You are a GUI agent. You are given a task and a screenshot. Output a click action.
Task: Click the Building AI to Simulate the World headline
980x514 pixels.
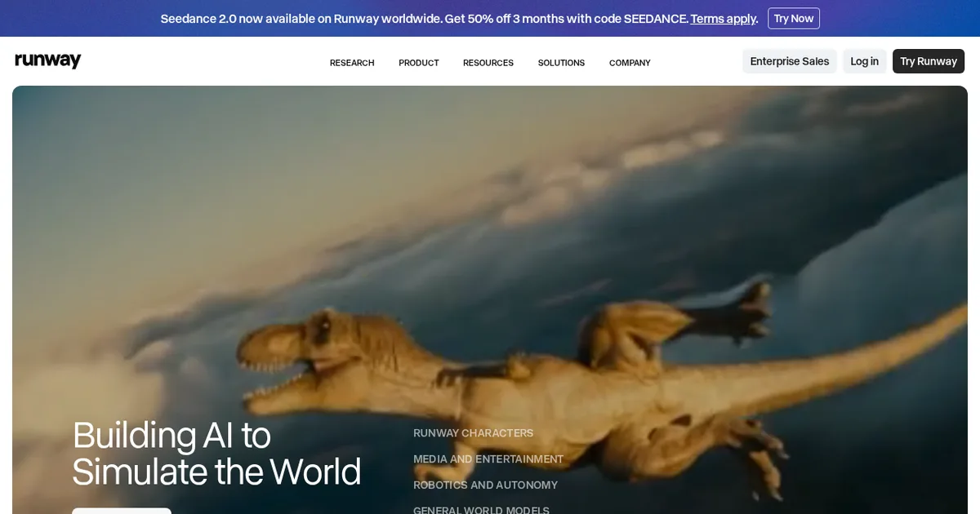tap(216, 453)
